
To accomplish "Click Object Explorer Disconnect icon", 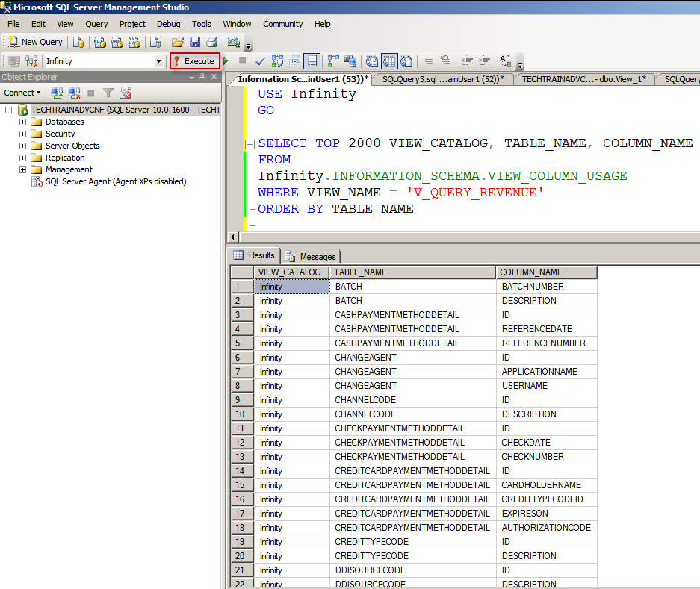I will click(74, 93).
